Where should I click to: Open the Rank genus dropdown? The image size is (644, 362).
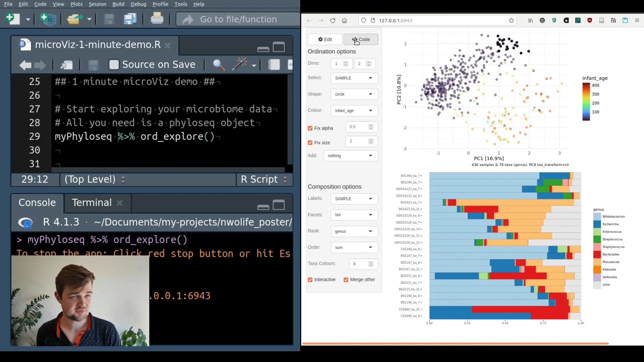[x=354, y=231]
